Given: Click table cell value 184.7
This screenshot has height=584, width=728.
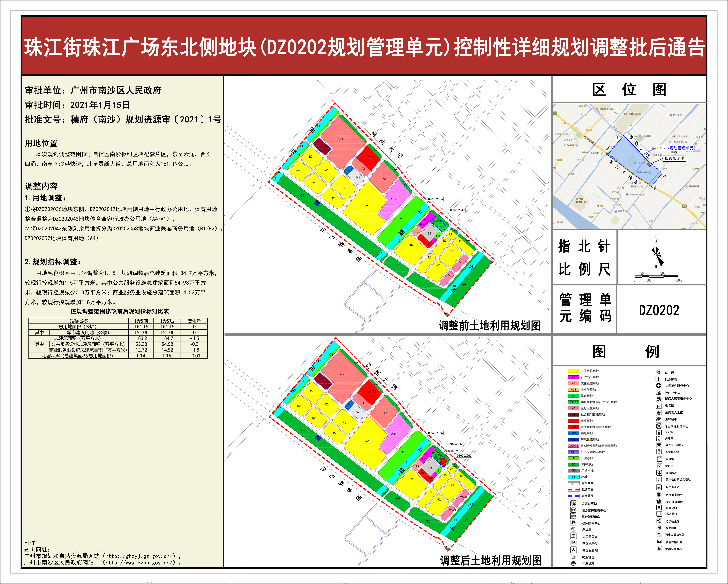Looking at the screenshot, I should click(167, 338).
